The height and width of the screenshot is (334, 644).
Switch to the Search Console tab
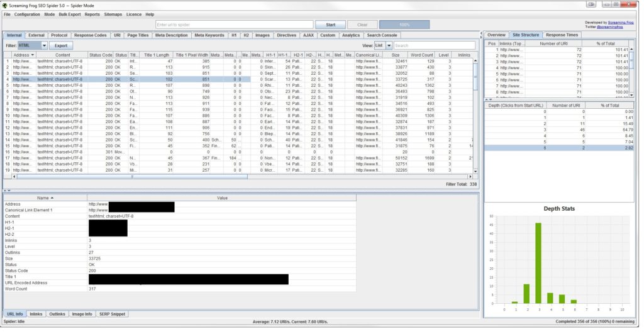(x=382, y=35)
